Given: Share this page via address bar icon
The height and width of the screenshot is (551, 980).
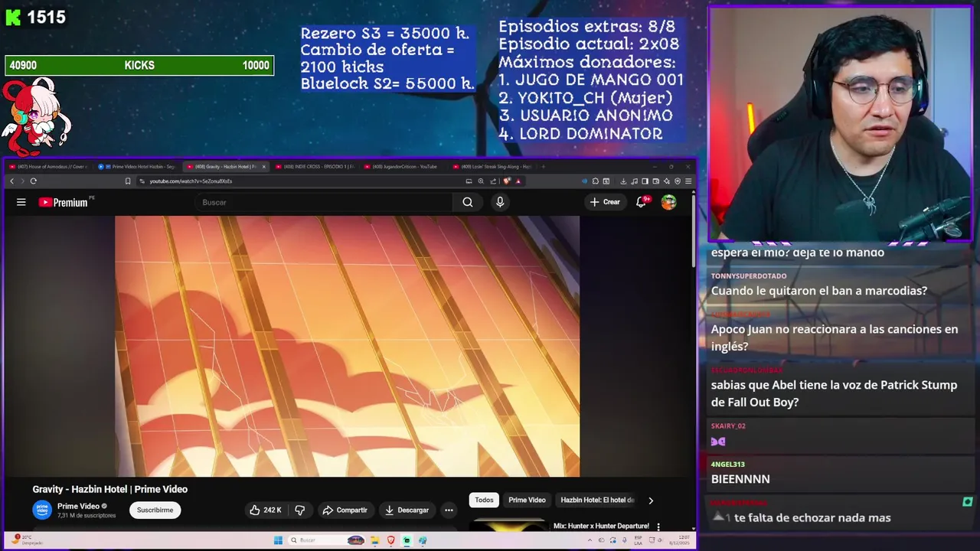Looking at the screenshot, I should tap(493, 181).
